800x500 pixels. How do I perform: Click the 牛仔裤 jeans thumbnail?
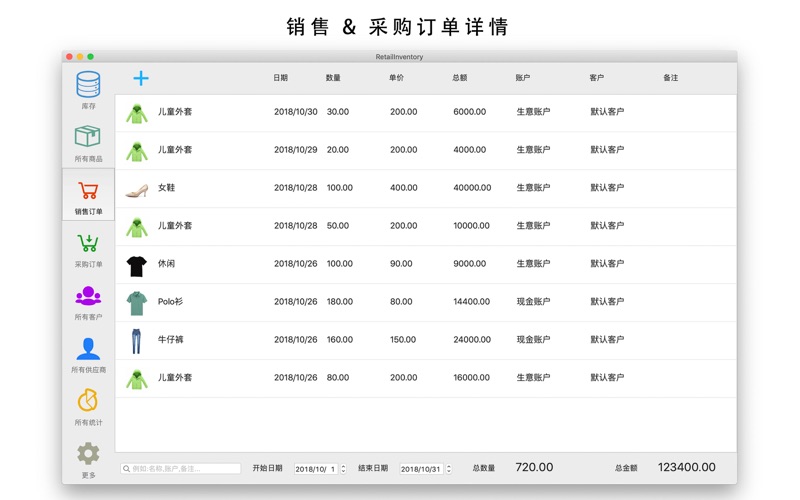tap(136, 341)
